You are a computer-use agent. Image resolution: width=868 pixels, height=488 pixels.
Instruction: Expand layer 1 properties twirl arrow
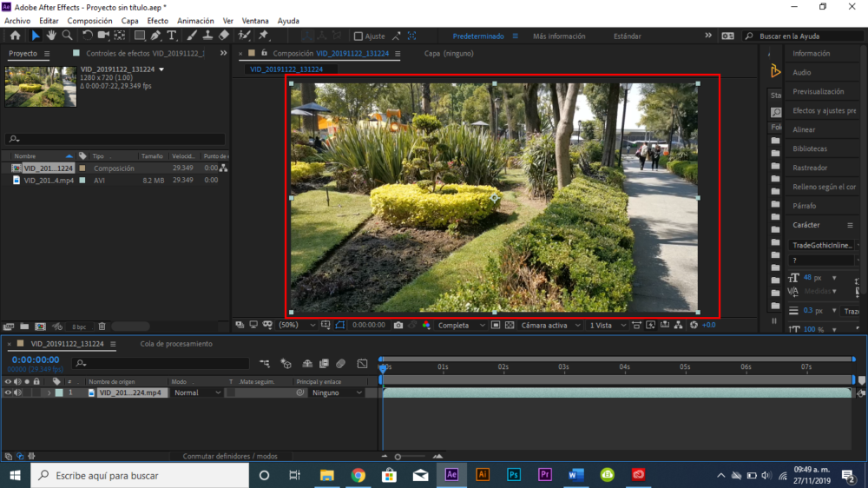click(49, 392)
